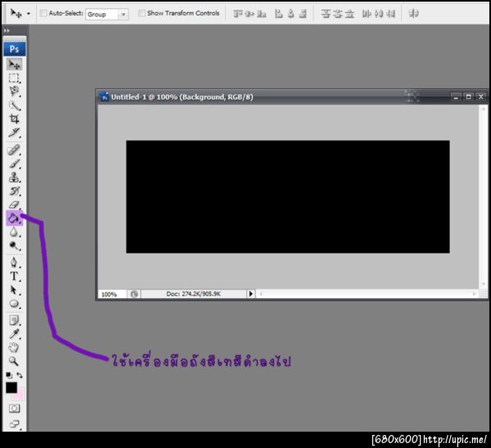Enable the Auto-Select checkbox
Viewport: 491px width, 448px height.
tap(43, 13)
